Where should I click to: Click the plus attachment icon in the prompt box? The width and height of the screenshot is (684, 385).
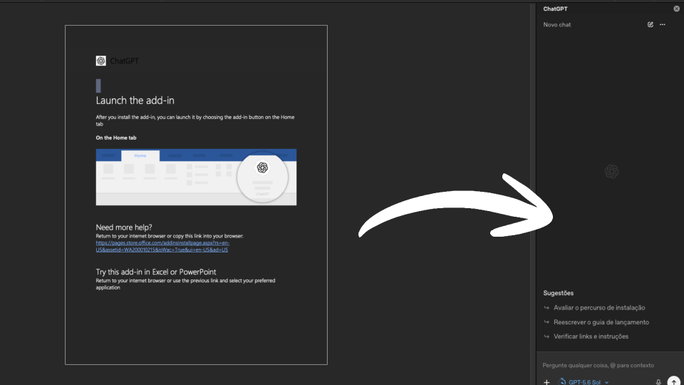(547, 382)
